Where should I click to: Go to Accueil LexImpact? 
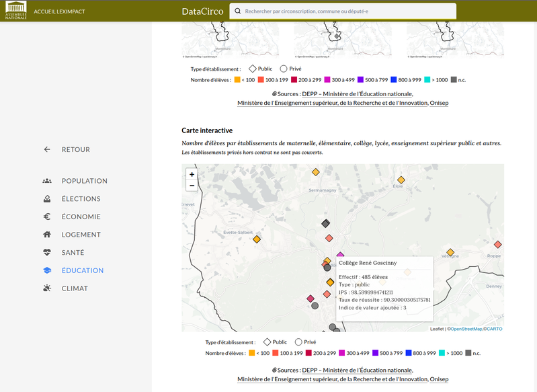[63, 11]
